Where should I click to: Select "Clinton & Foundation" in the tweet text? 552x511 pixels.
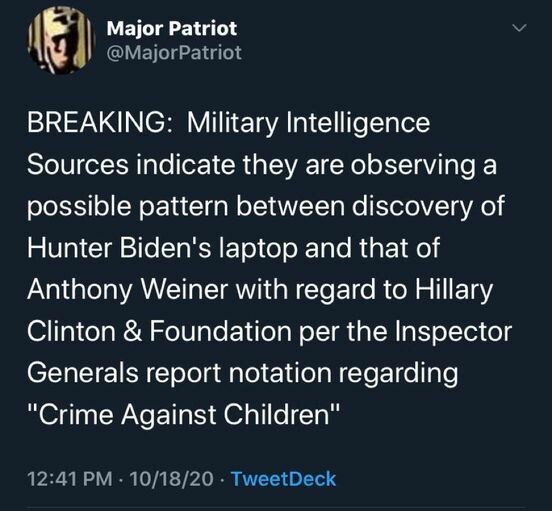point(159,331)
